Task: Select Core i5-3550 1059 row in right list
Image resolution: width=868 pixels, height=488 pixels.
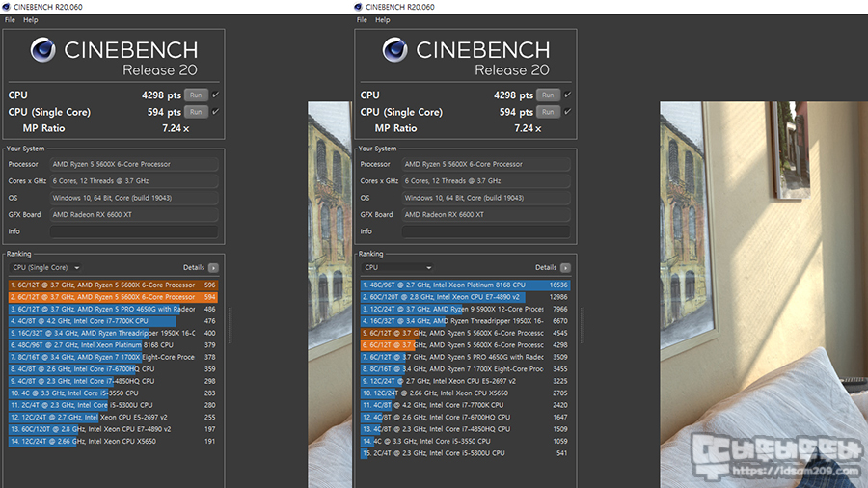Action: click(x=465, y=442)
